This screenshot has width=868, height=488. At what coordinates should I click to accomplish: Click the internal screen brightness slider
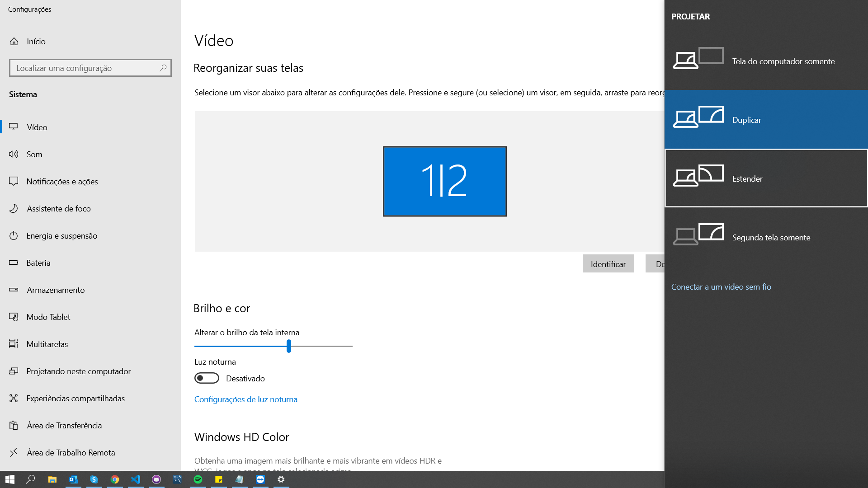point(288,346)
